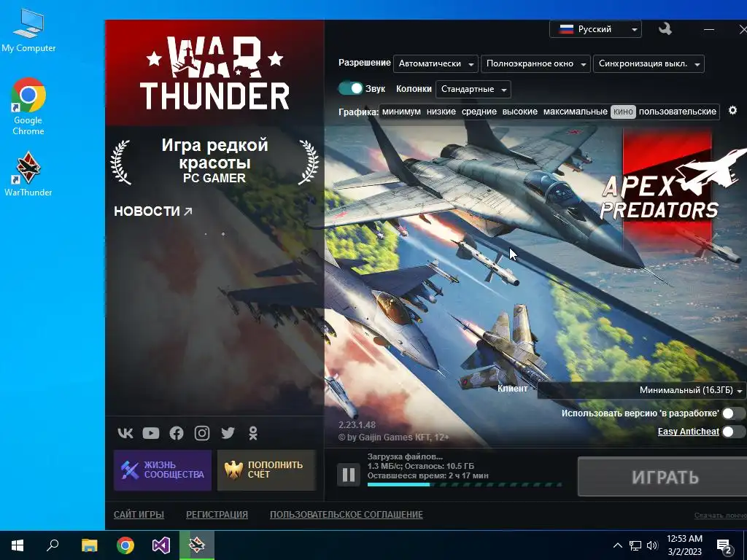Image resolution: width=747 pixels, height=560 pixels.
Task: Open the Русский language dropdown
Action: coord(595,29)
